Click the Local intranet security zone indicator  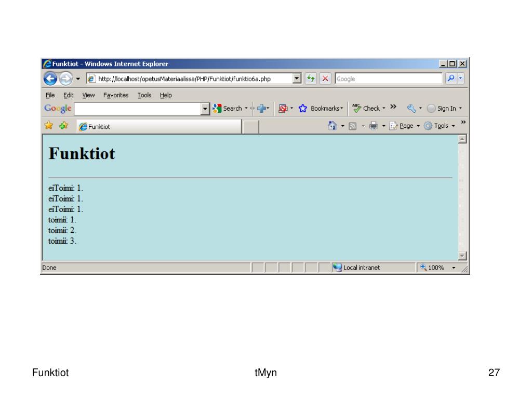(x=356, y=268)
